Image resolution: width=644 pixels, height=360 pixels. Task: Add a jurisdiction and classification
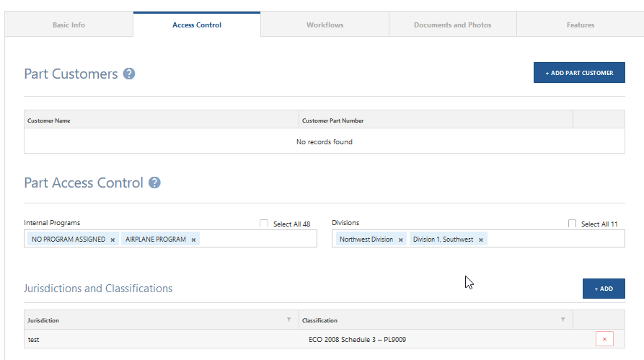[x=604, y=289]
